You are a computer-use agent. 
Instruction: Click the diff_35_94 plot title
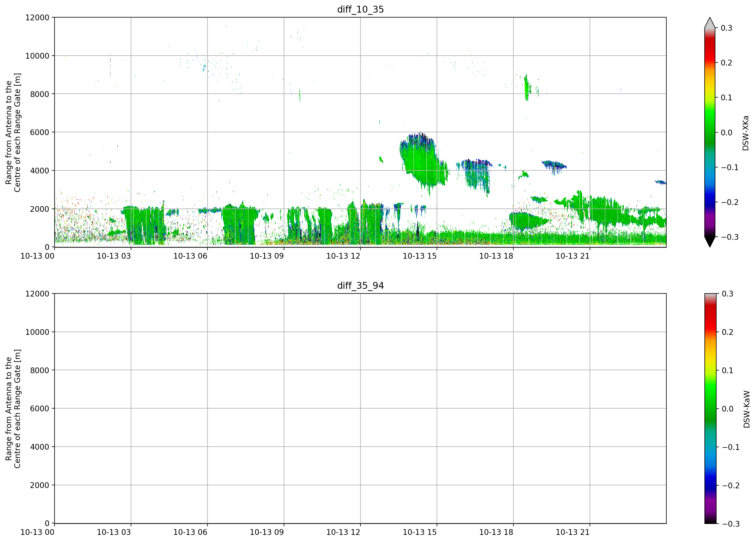pos(360,286)
